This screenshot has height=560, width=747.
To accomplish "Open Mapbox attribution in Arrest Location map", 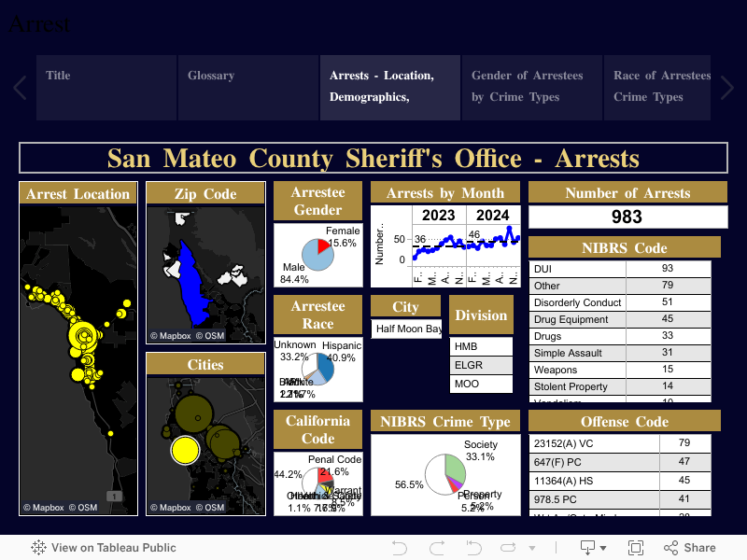I will (x=43, y=508).
